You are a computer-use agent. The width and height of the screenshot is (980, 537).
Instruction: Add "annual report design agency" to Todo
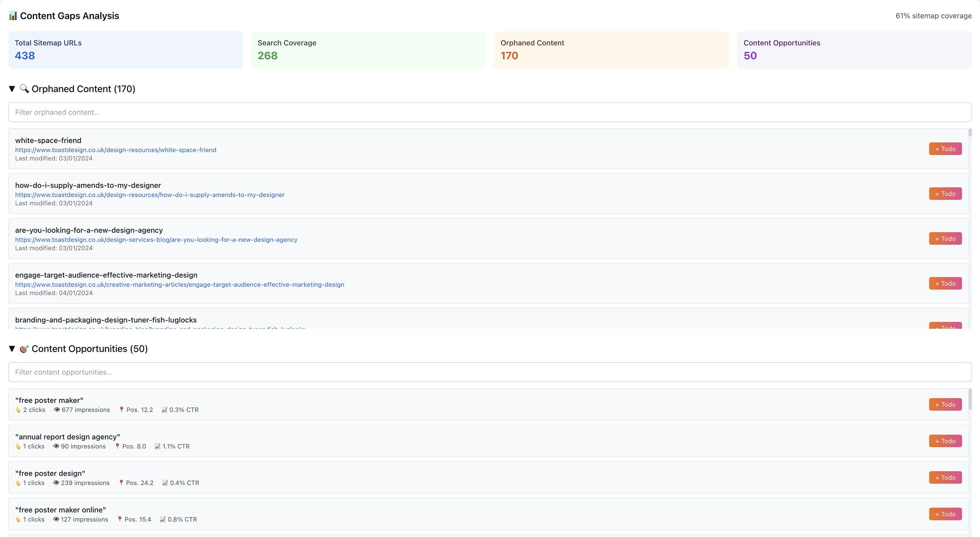(945, 441)
